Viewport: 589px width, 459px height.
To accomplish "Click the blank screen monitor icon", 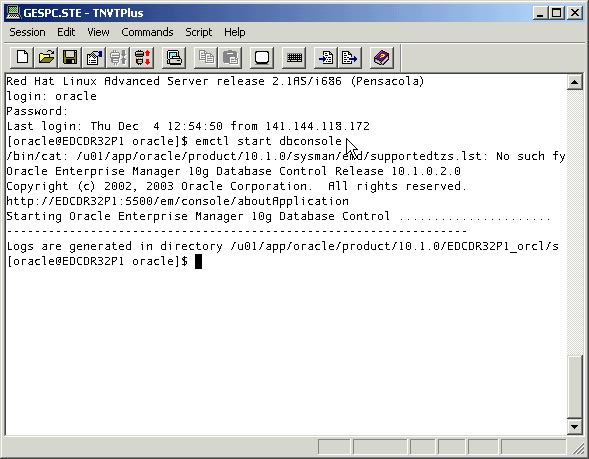I will click(262, 57).
